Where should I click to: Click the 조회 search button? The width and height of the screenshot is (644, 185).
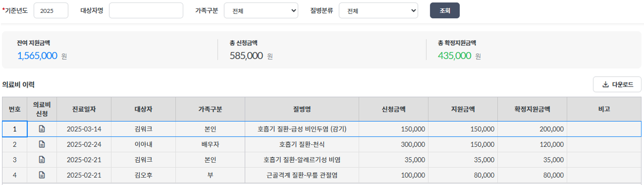click(444, 10)
